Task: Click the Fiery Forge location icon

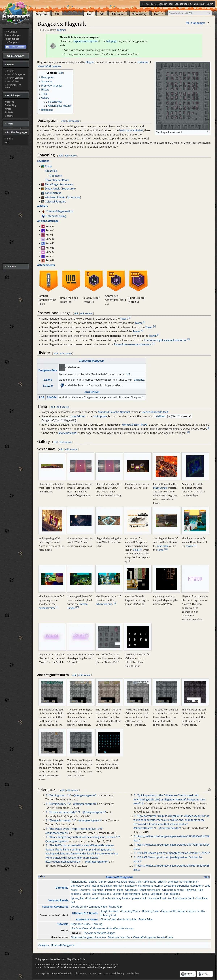Action: [43, 184]
